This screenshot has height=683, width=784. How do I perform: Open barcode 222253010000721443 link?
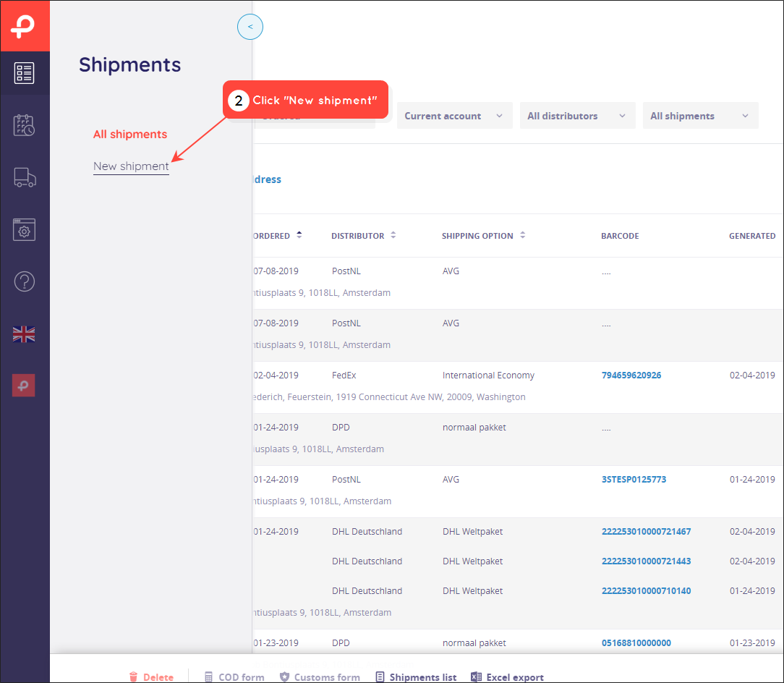(646, 561)
